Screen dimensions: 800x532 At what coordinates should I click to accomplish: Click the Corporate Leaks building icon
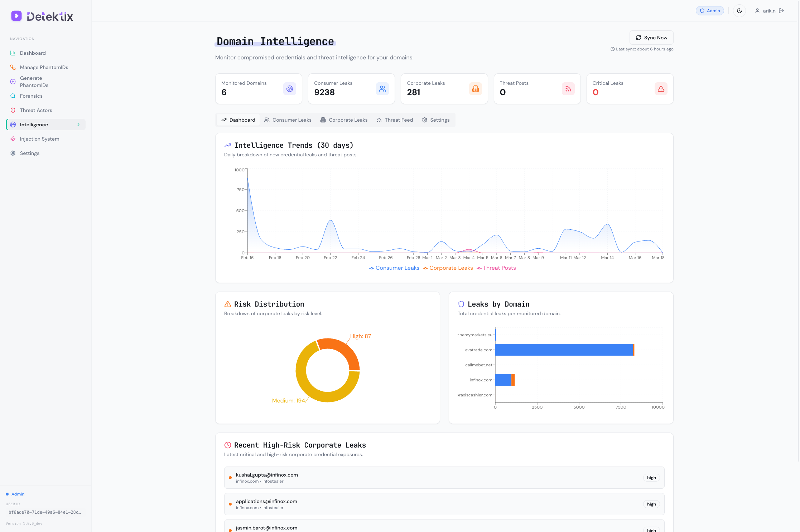pyautogui.click(x=475, y=88)
